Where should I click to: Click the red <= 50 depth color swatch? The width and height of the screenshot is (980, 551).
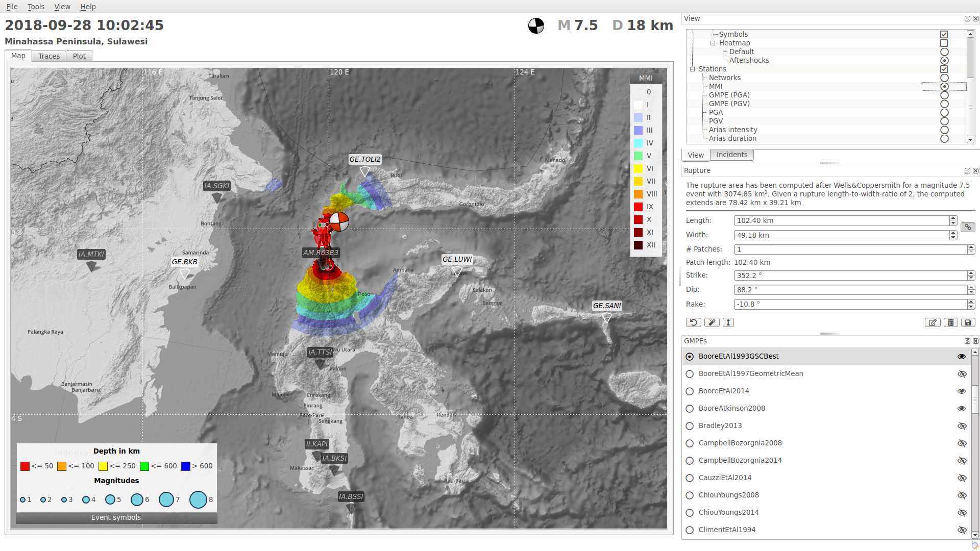point(25,466)
